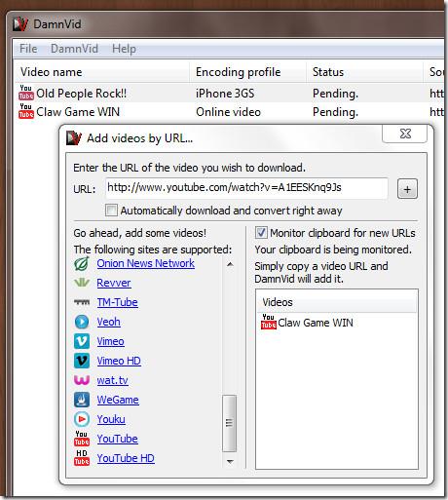Click the Veoh blue play icon
The height and width of the screenshot is (500, 448).
click(x=82, y=322)
